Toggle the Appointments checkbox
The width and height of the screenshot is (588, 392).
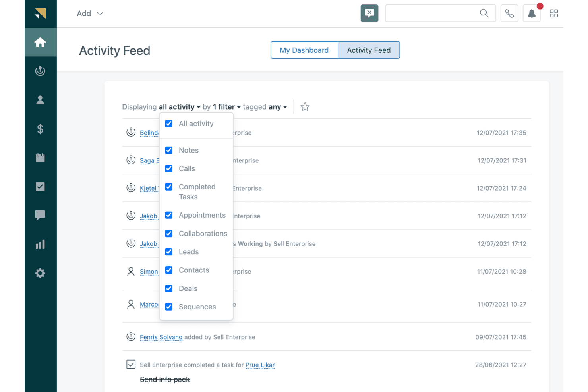169,215
